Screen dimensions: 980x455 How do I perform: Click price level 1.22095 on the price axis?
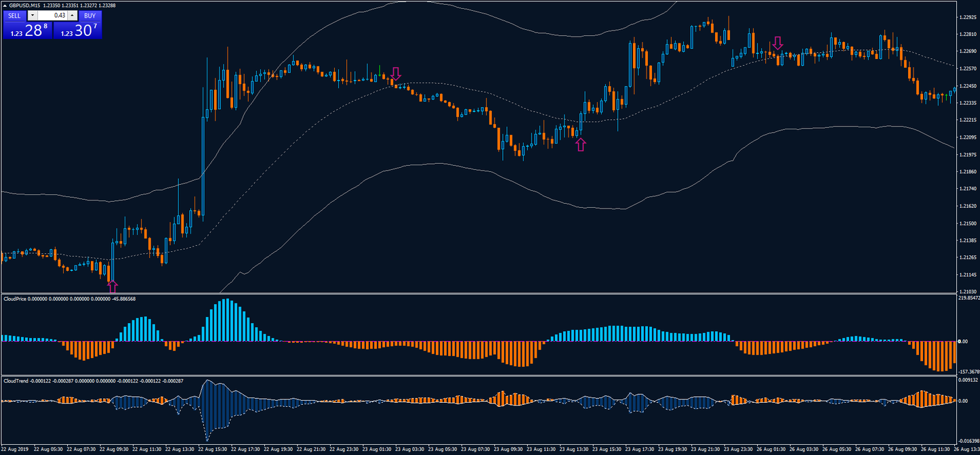click(x=968, y=137)
